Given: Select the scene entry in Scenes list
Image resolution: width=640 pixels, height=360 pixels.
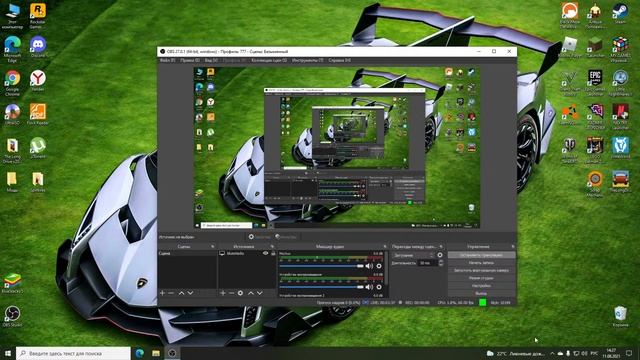Looking at the screenshot, I should point(187,253).
